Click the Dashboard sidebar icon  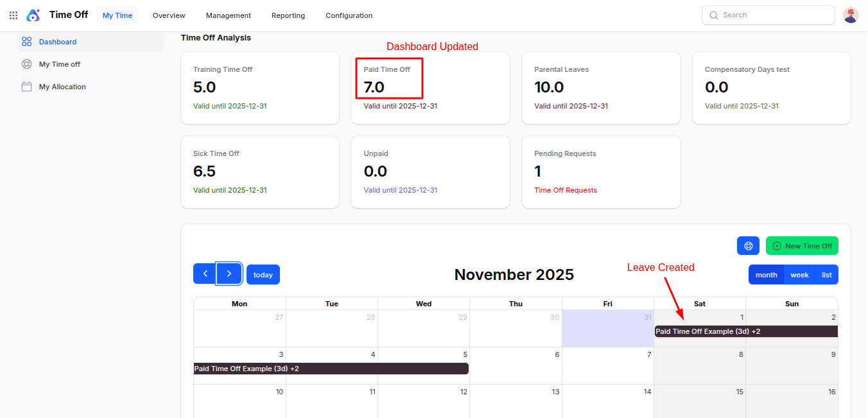[26, 42]
